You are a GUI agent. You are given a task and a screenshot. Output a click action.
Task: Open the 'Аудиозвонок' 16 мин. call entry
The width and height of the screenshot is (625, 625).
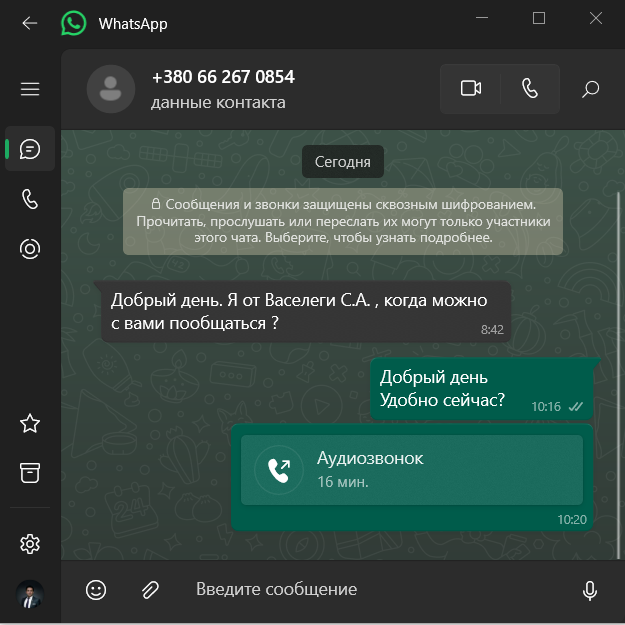coord(412,470)
